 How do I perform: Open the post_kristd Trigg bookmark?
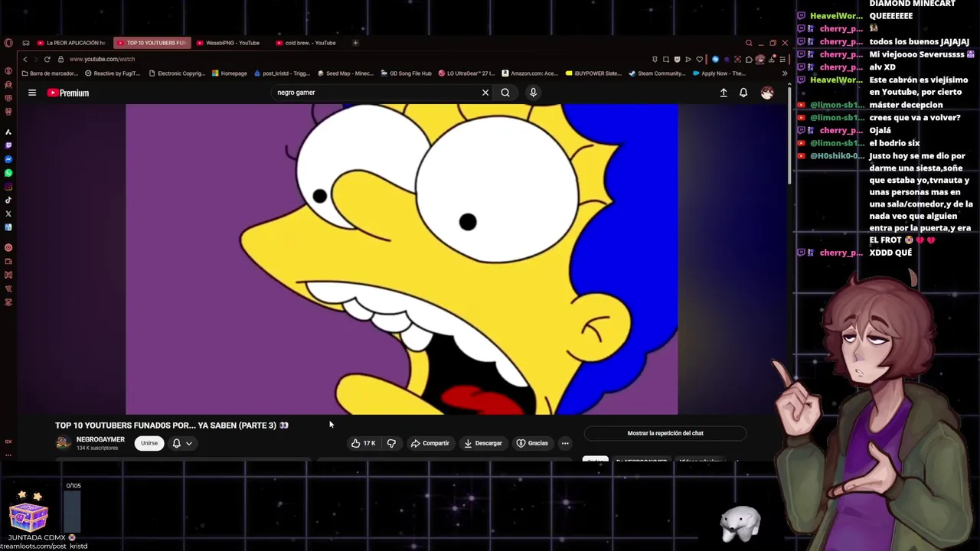pyautogui.click(x=281, y=73)
